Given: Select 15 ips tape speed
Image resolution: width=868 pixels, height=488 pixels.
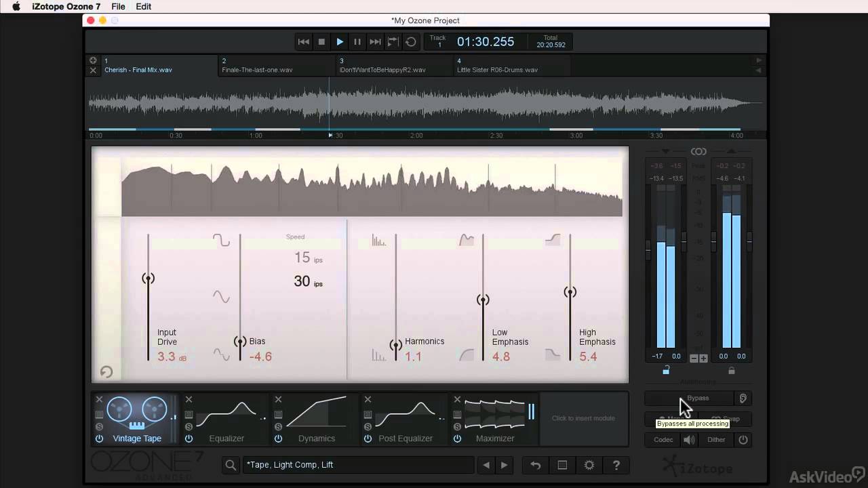Looking at the screenshot, I should [308, 258].
